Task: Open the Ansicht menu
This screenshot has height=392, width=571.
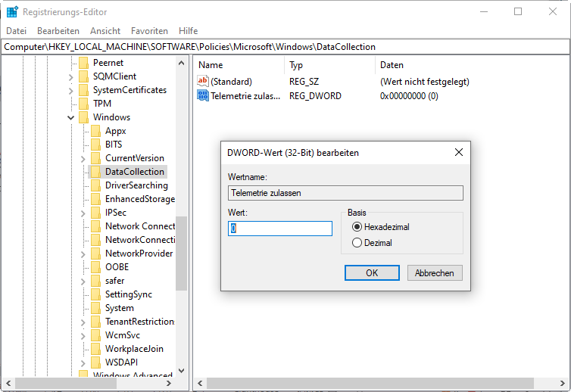Action: coord(105,31)
